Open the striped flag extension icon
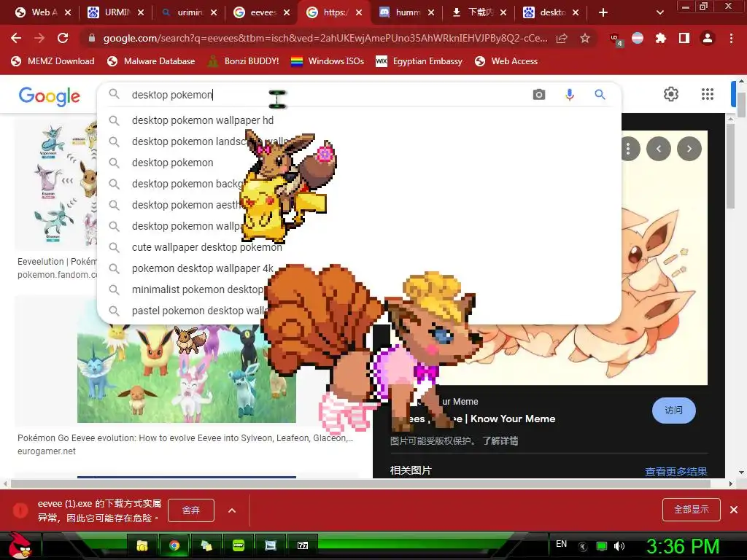The width and height of the screenshot is (747, 560). point(638,38)
